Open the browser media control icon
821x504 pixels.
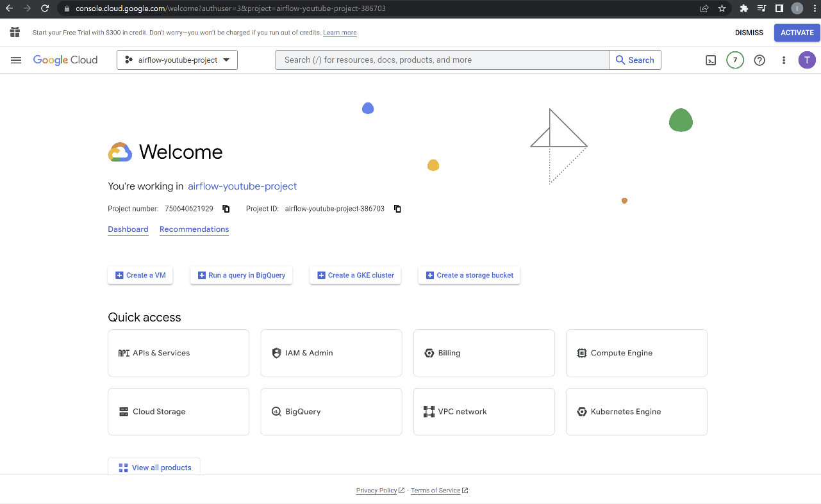[x=761, y=8]
